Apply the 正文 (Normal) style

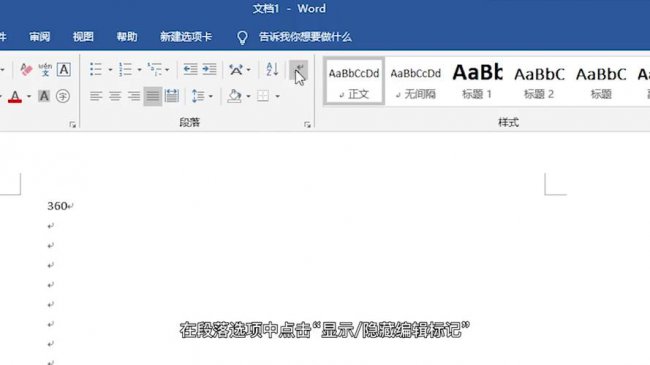[354, 81]
